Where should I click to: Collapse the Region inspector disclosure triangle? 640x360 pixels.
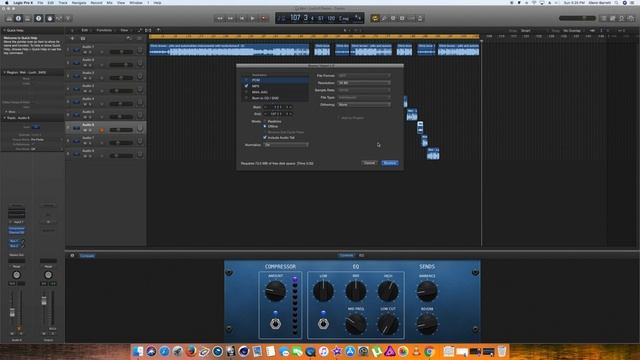tap(4, 72)
